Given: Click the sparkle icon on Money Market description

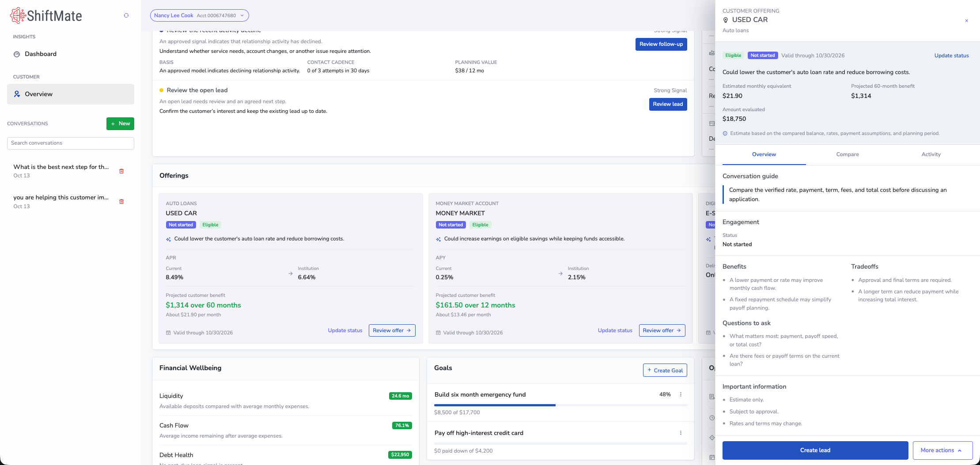Looking at the screenshot, I should click(439, 239).
